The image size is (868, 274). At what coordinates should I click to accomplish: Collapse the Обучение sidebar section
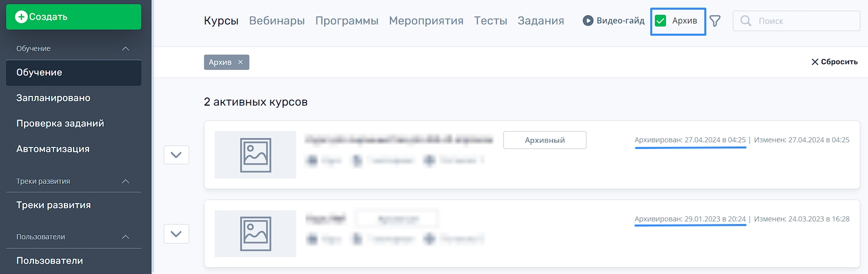(x=125, y=48)
